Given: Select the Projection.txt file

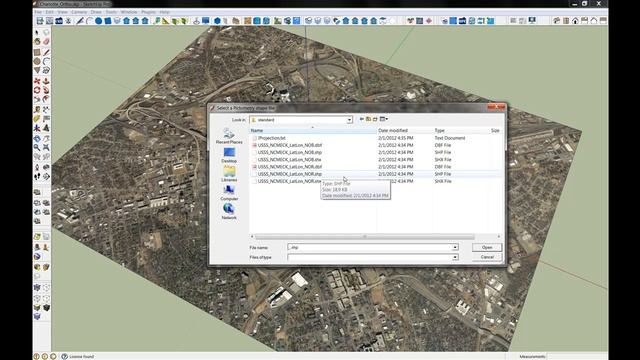Looking at the screenshot, I should 271,138.
